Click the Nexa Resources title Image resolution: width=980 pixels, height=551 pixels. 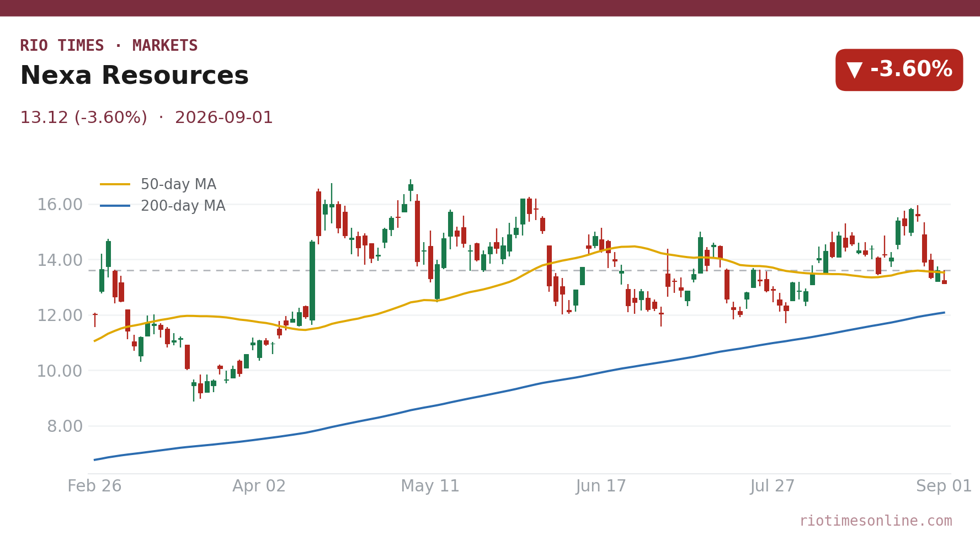click(x=134, y=76)
